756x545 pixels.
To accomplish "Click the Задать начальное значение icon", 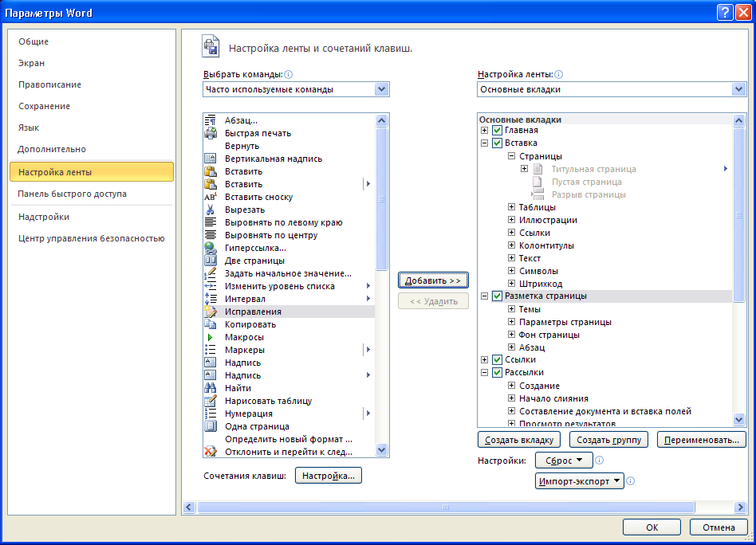I will (211, 273).
